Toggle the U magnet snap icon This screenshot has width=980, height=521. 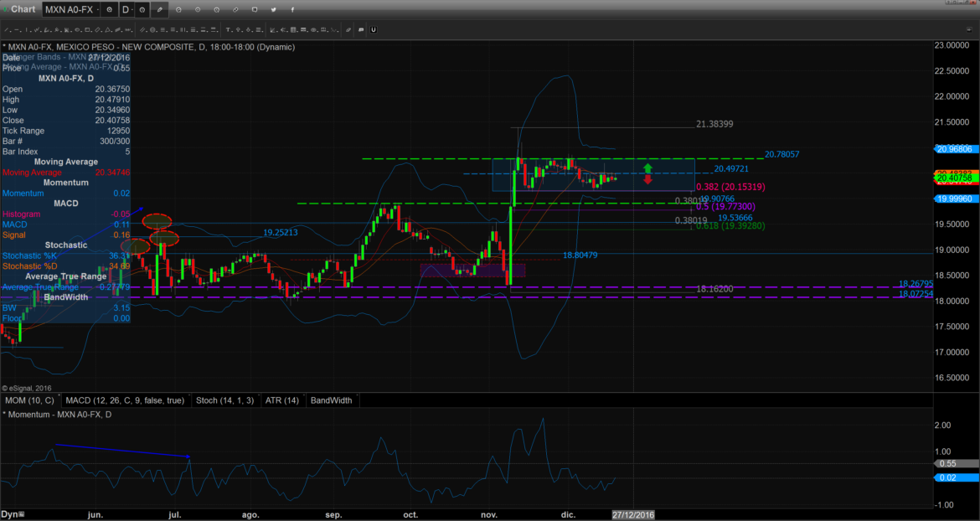point(373,29)
